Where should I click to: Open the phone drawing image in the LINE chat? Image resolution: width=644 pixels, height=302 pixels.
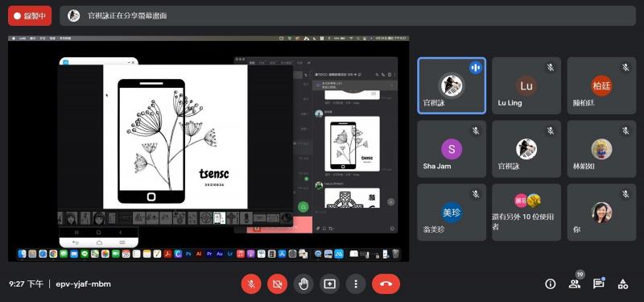click(x=352, y=144)
